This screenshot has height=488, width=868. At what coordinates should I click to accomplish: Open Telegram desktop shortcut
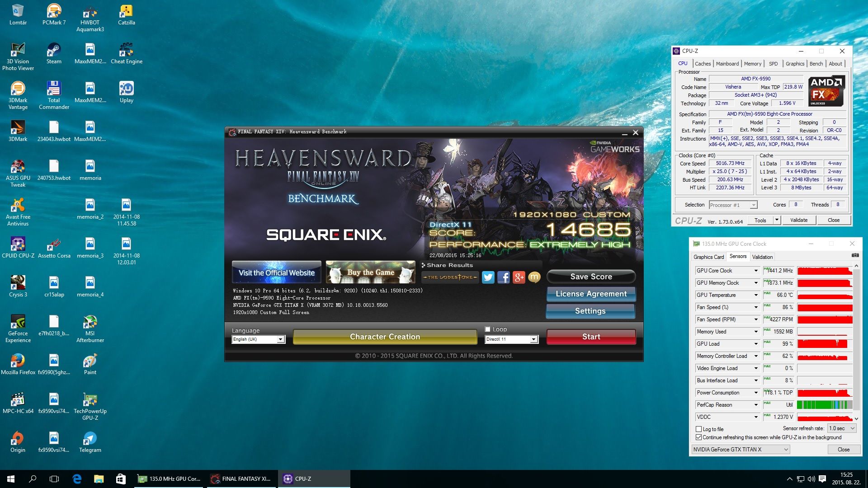(x=90, y=442)
